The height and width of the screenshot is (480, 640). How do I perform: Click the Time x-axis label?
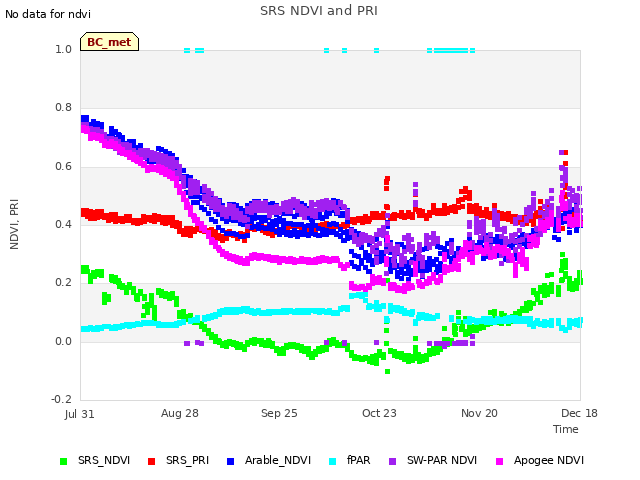[x=566, y=429]
